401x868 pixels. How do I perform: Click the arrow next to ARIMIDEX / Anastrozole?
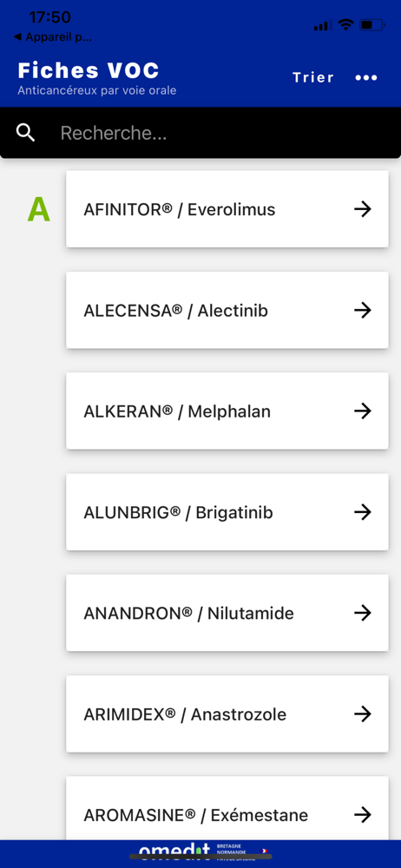click(363, 714)
